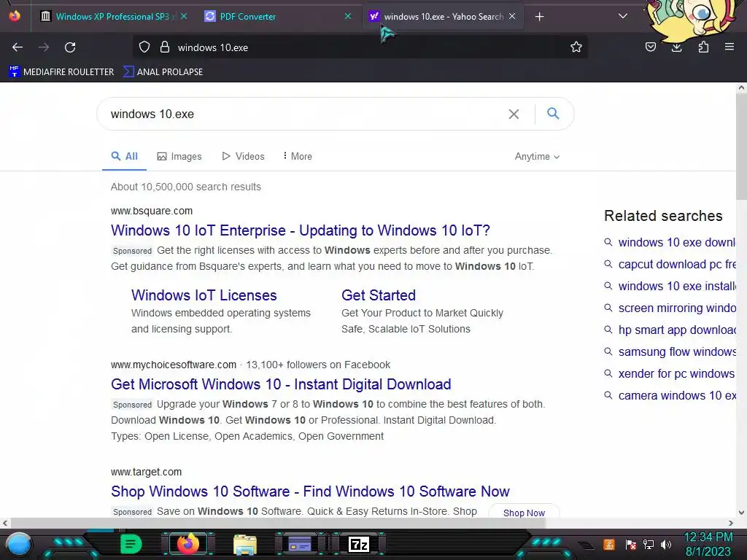Open the Start orb on taskbar
The width and height of the screenshot is (747, 560).
pos(18,545)
